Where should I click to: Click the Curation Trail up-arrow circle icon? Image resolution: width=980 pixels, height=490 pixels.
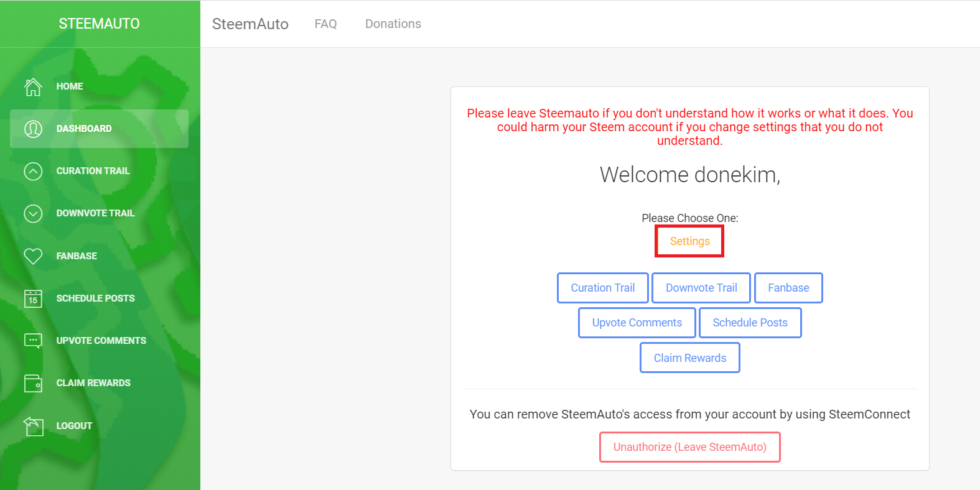pyautogui.click(x=33, y=171)
